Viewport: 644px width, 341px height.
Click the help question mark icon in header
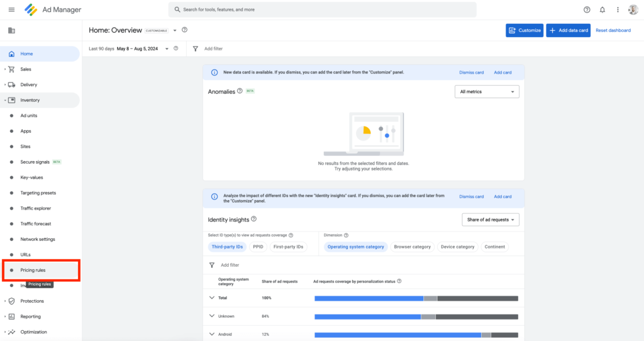[587, 9]
